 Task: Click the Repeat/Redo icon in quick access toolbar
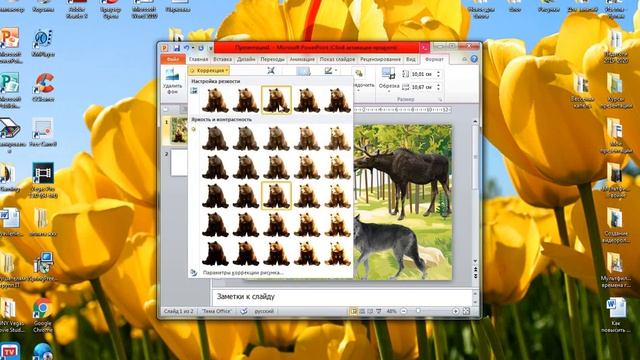[x=201, y=48]
